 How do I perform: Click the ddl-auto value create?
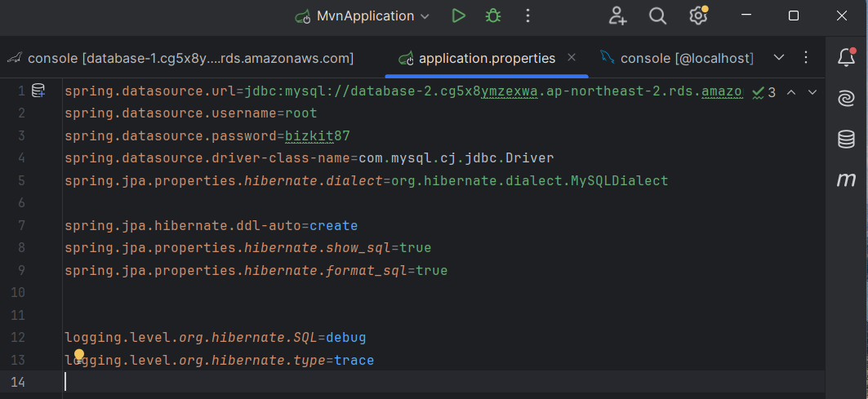tap(333, 226)
